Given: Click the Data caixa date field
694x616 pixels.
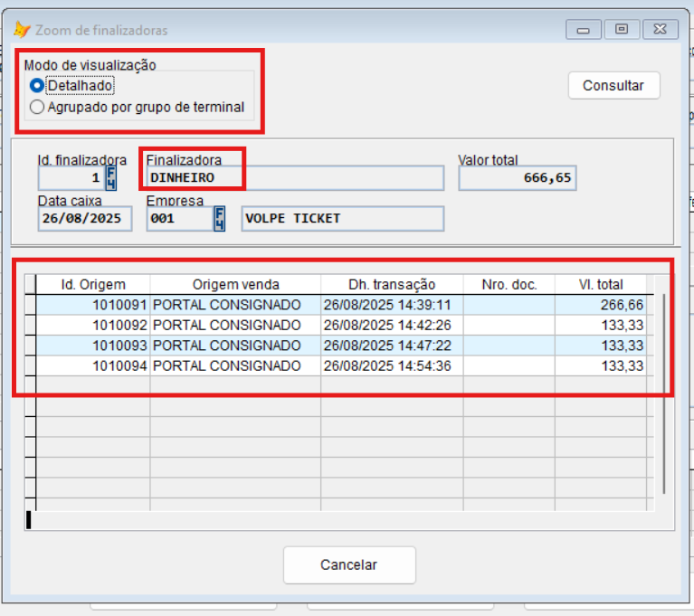Looking at the screenshot, I should (x=85, y=218).
